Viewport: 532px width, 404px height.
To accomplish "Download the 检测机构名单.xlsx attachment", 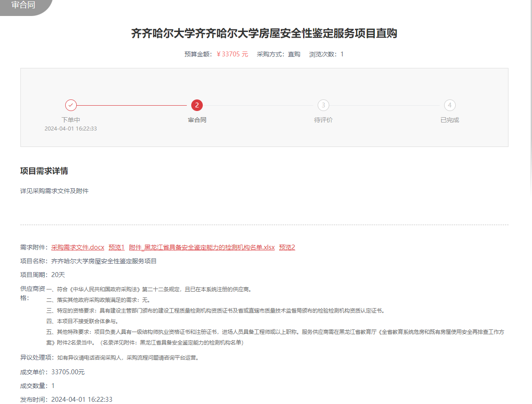I will point(202,247).
